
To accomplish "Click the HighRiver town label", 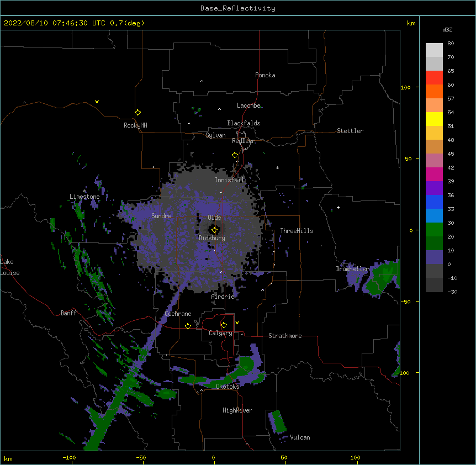I will tap(237, 410).
